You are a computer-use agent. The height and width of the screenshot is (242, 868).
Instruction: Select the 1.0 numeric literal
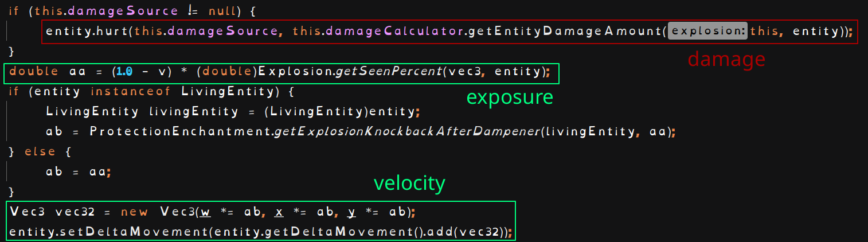[124, 72]
